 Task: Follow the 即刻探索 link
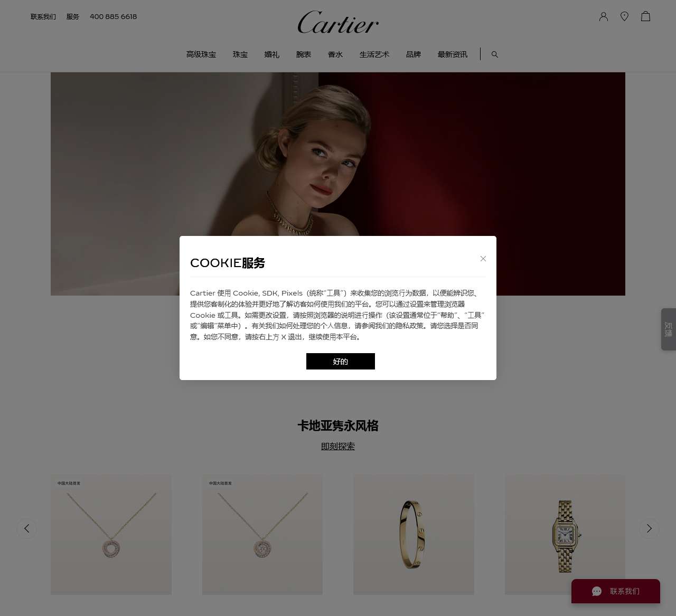(338, 447)
